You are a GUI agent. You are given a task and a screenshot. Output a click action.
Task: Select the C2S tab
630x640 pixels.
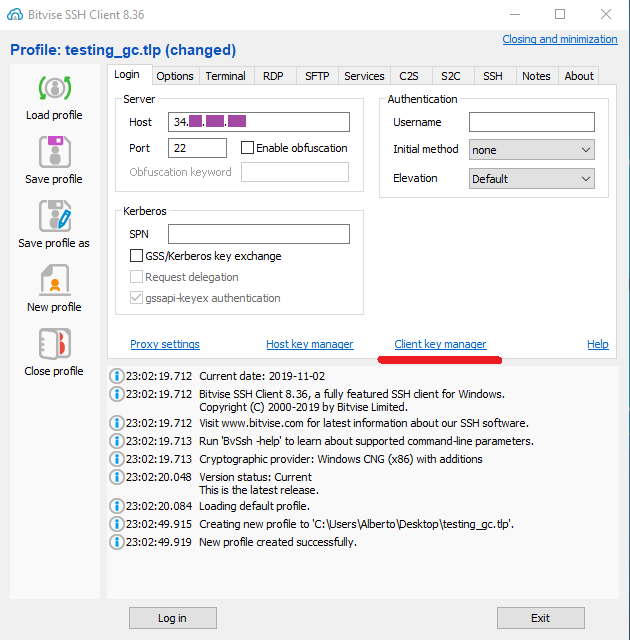(409, 76)
